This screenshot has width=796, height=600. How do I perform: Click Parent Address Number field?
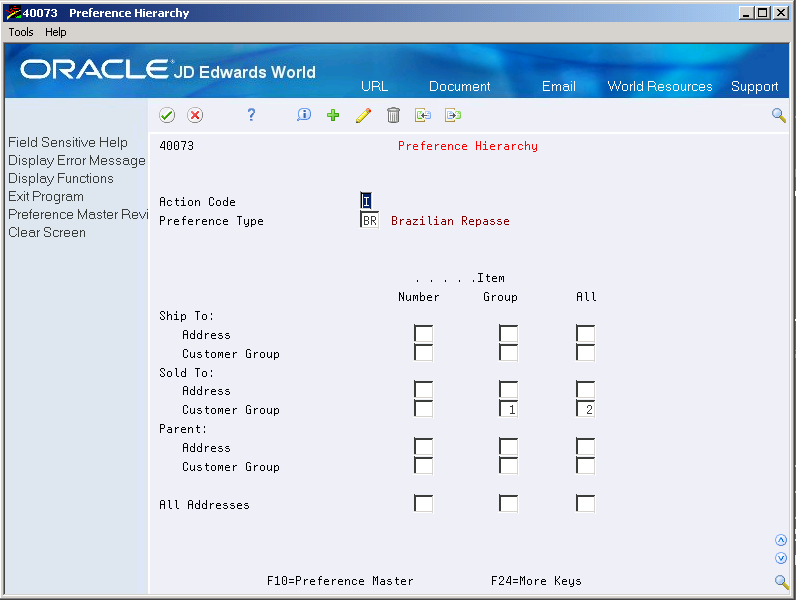click(423, 447)
